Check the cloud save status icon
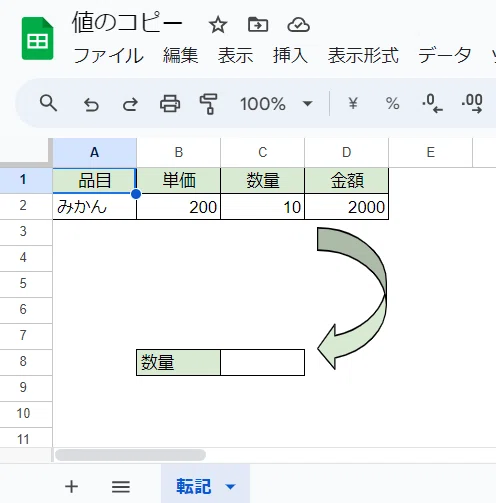 click(x=298, y=25)
